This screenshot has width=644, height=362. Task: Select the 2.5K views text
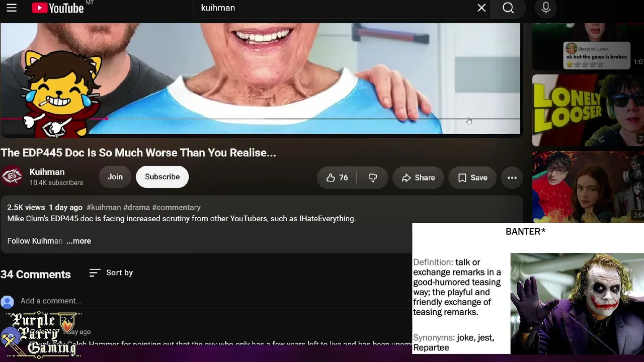26,207
